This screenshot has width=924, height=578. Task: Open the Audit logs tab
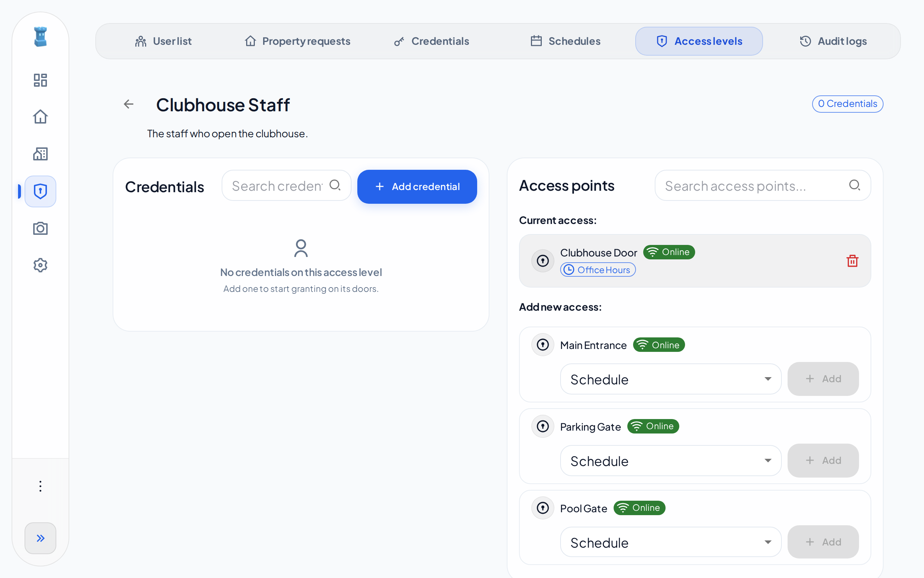[833, 41]
